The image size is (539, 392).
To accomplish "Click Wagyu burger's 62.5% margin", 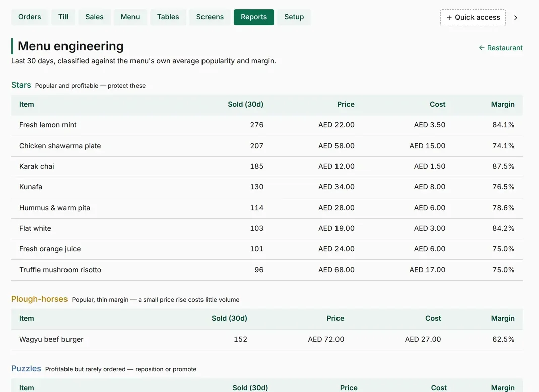I will [x=503, y=339].
